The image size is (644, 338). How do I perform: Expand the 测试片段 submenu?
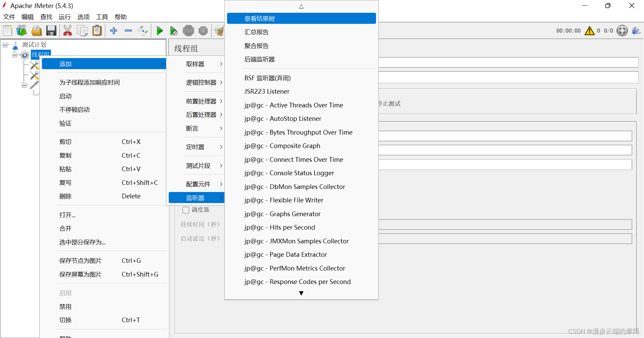[x=197, y=166]
